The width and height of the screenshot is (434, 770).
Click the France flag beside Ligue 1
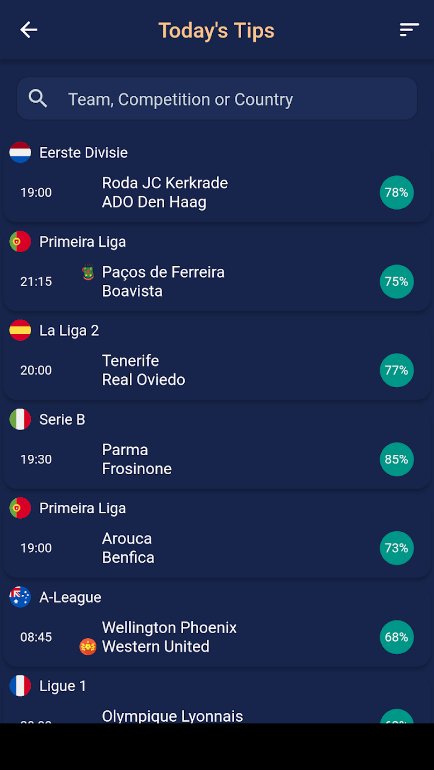pyautogui.click(x=20, y=686)
